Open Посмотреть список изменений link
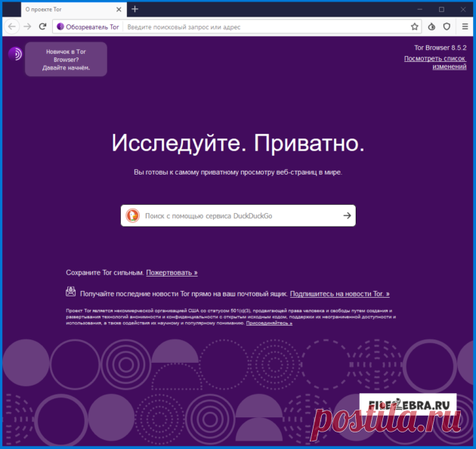The height and width of the screenshot is (449, 476). 435,63
